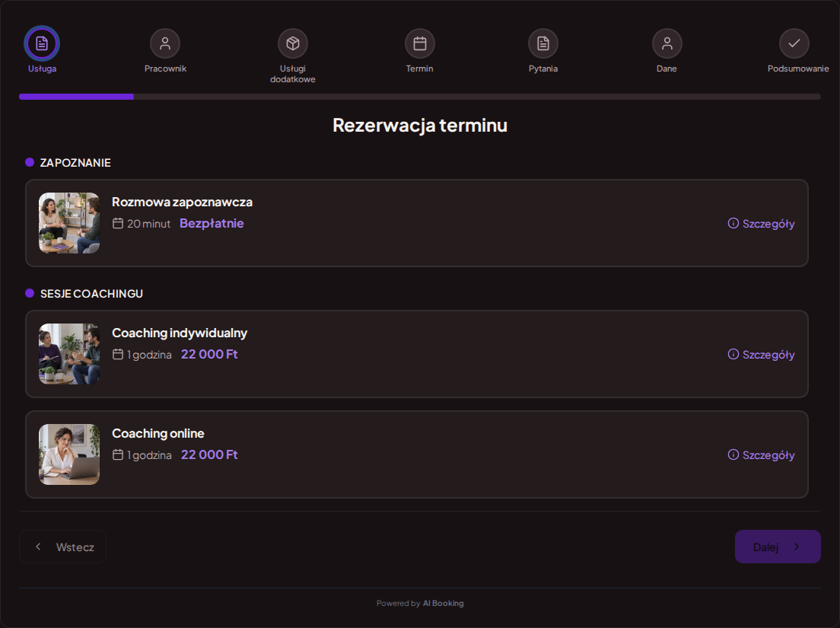Image resolution: width=840 pixels, height=628 pixels.
Task: Click the purple booking progress bar
Action: pos(76,97)
